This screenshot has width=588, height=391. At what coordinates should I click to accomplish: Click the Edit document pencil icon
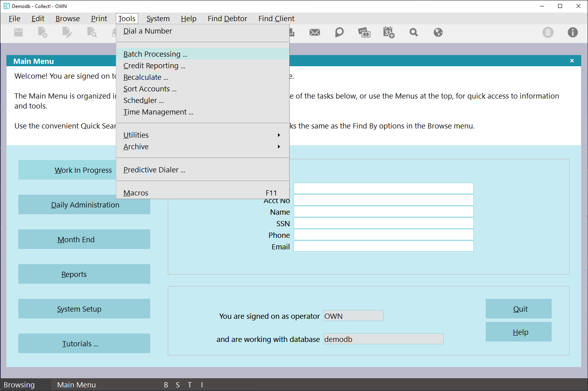(x=67, y=32)
